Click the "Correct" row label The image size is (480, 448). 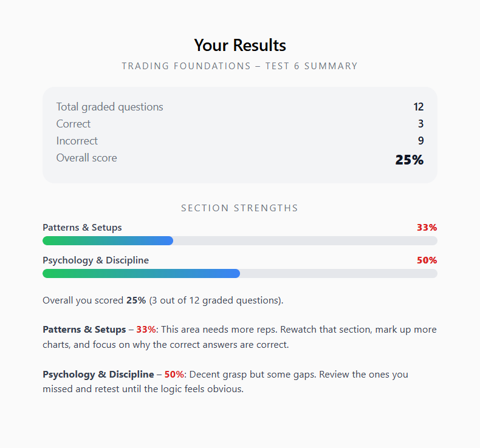coord(74,124)
